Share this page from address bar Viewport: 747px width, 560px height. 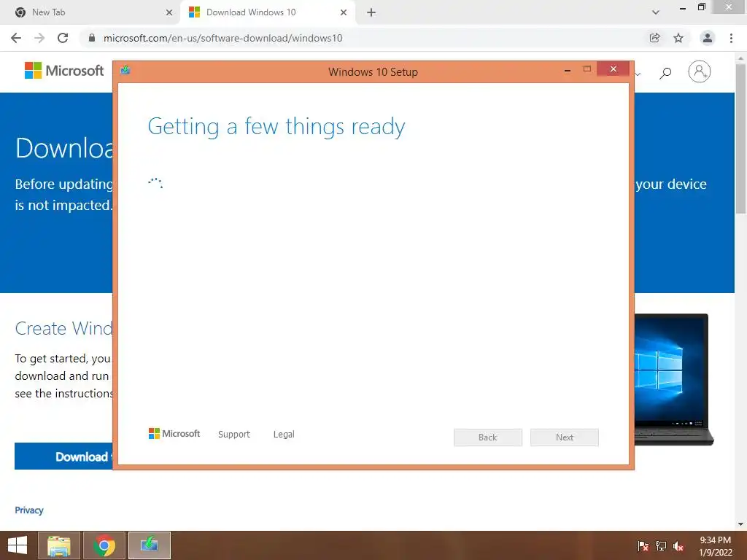point(654,38)
